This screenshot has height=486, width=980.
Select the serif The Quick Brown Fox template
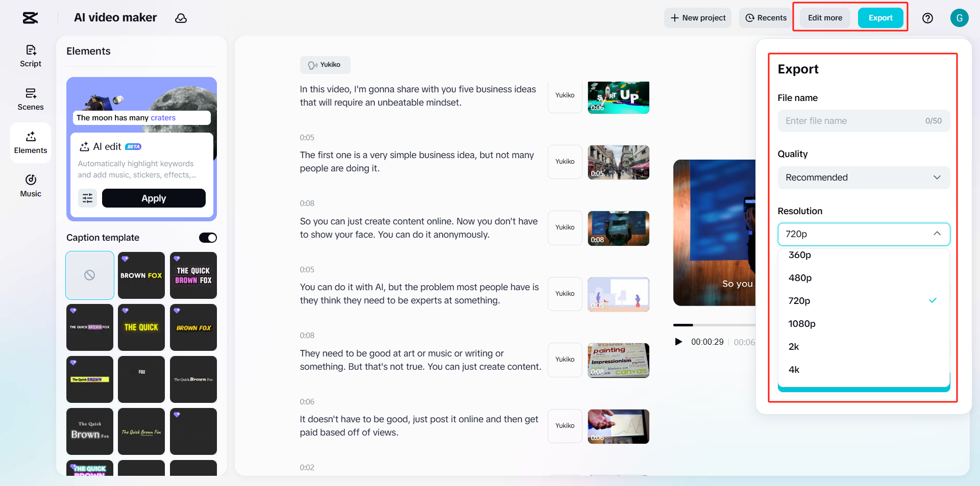point(90,431)
